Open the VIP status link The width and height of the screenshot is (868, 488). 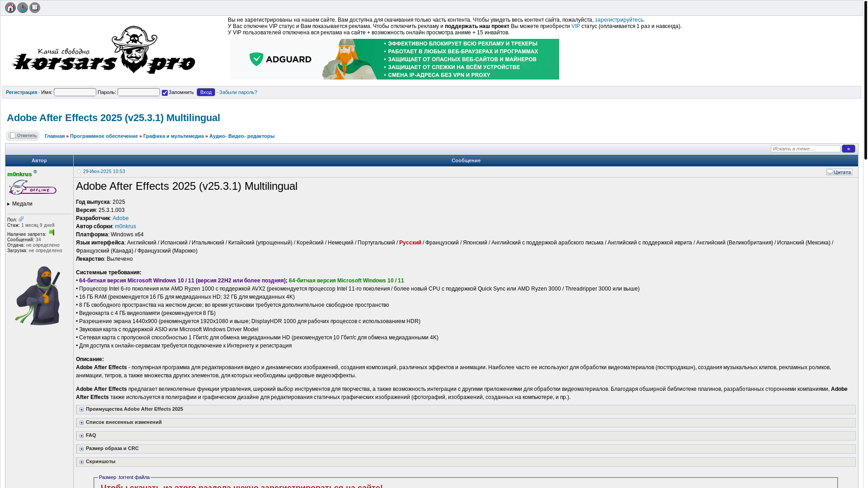pyautogui.click(x=576, y=26)
